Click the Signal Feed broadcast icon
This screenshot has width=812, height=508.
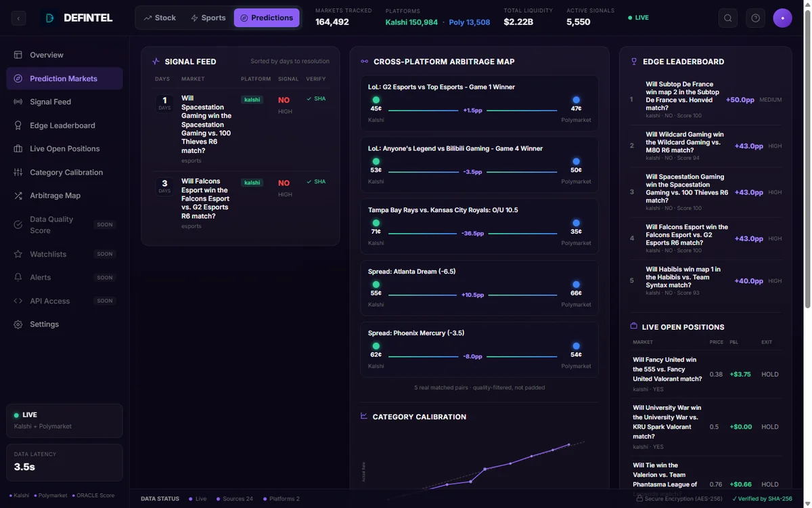(x=18, y=102)
